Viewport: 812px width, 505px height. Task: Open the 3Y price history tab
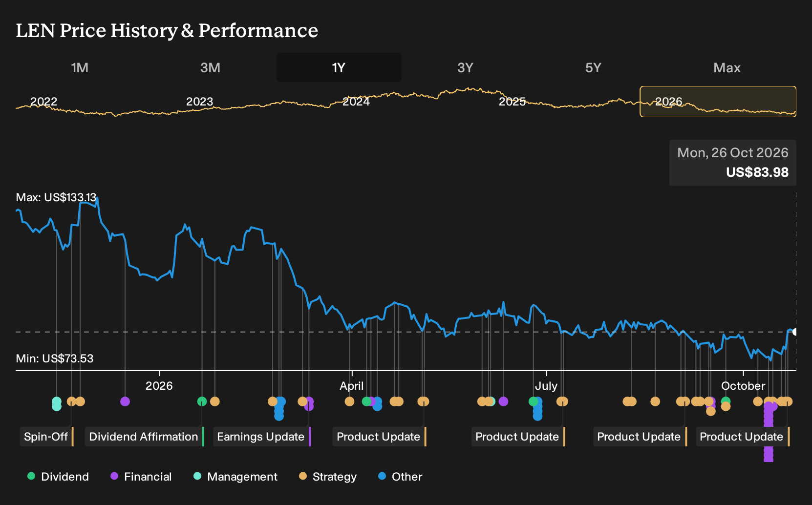click(465, 67)
